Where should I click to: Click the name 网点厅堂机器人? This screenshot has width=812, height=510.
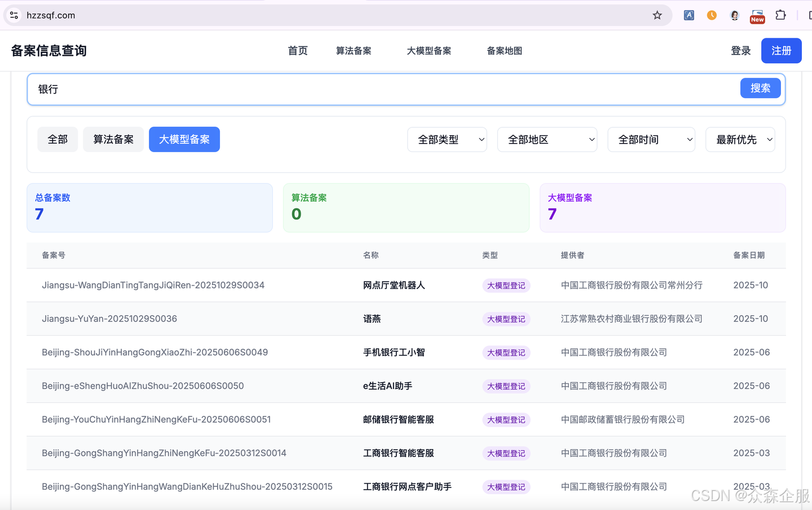click(x=394, y=285)
